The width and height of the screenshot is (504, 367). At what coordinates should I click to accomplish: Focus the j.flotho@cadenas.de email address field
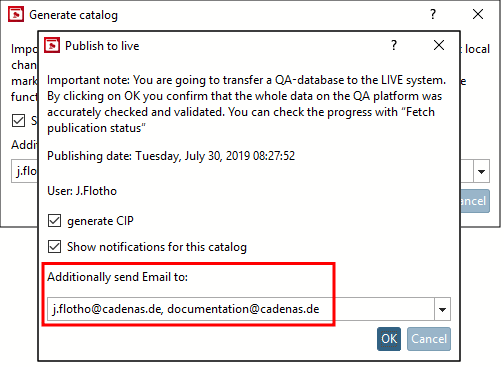pyautogui.click(x=241, y=309)
